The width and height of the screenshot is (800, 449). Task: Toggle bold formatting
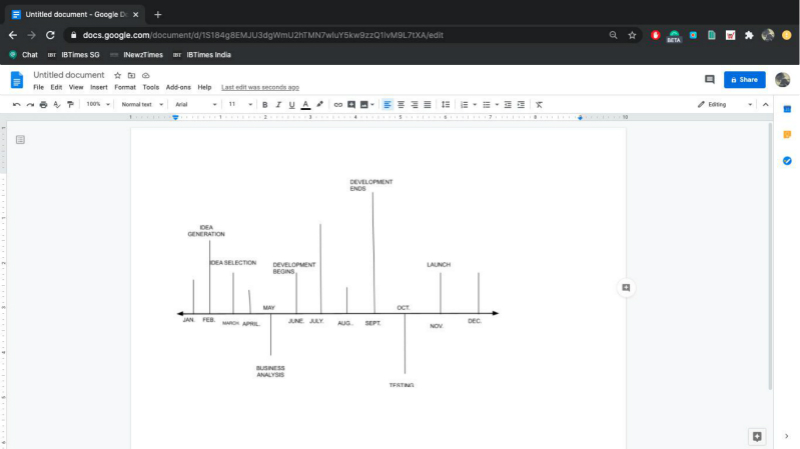tap(265, 104)
